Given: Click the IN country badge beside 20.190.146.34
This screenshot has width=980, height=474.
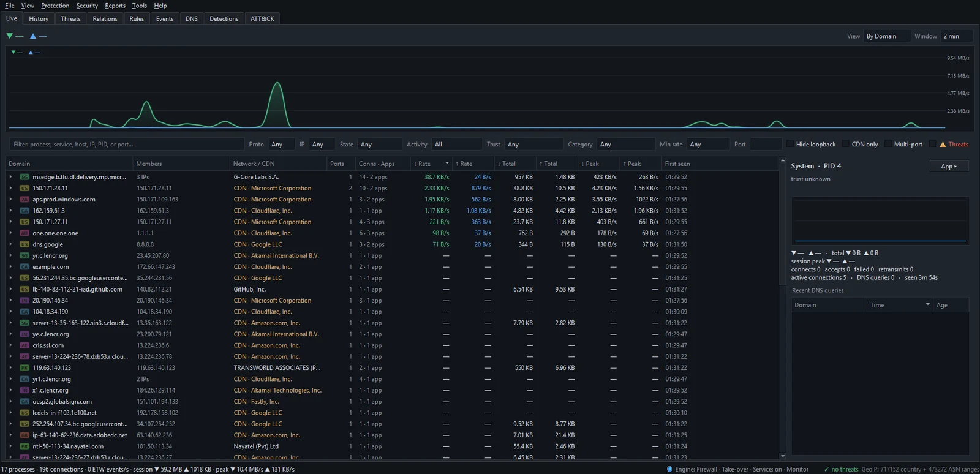Looking at the screenshot, I should pyautogui.click(x=24, y=301).
